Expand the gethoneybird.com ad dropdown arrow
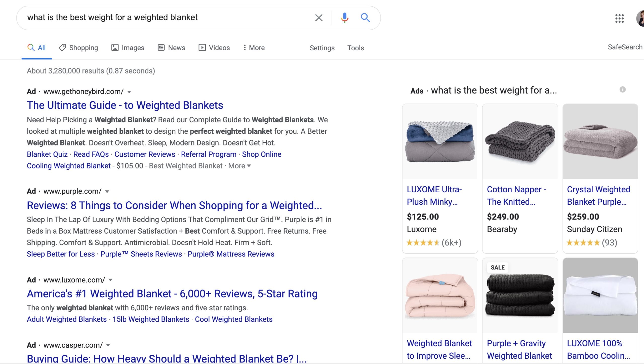The width and height of the screenshot is (644, 364). coord(129,92)
